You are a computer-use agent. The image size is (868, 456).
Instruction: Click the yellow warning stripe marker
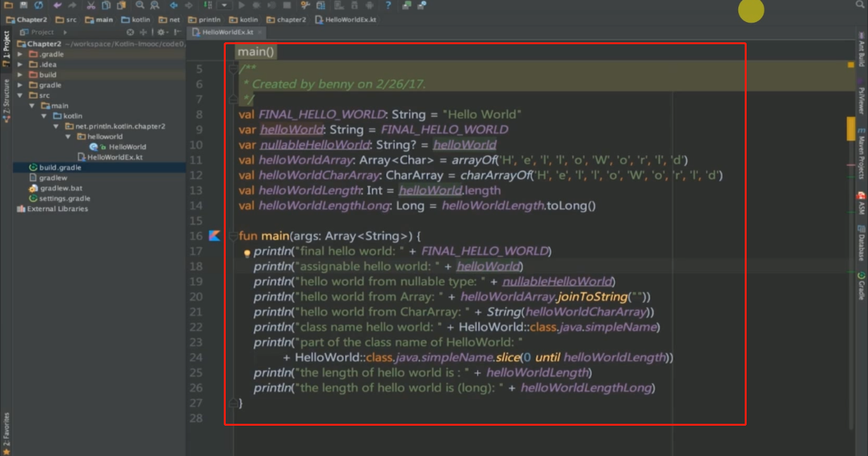(851, 128)
